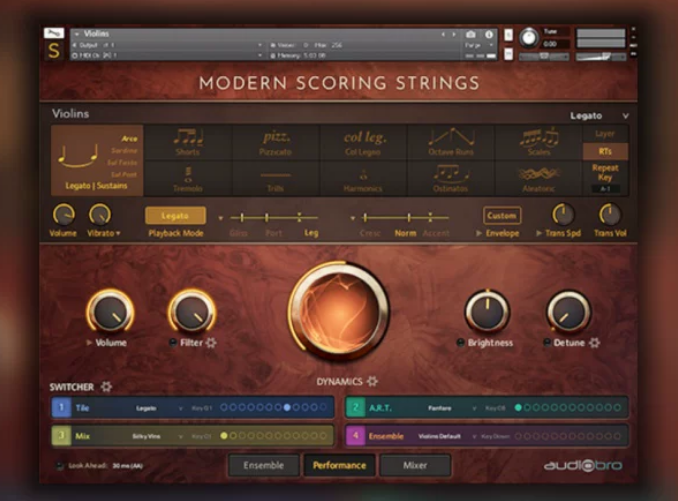The width and height of the screenshot is (678, 501).
Task: Click the Trans Vol knob
Action: [610, 215]
